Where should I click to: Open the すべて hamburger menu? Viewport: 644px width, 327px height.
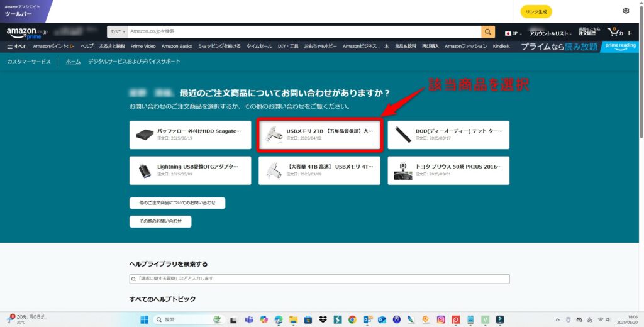pyautogui.click(x=17, y=47)
